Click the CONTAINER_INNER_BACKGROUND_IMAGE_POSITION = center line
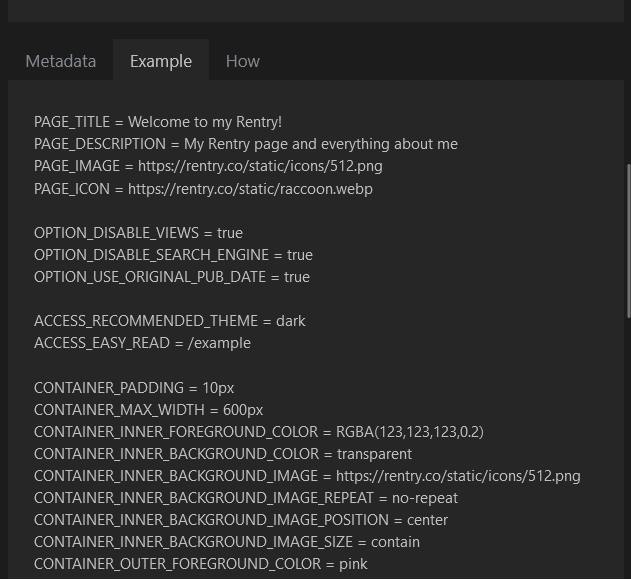This screenshot has height=580, width=631. pos(241,520)
